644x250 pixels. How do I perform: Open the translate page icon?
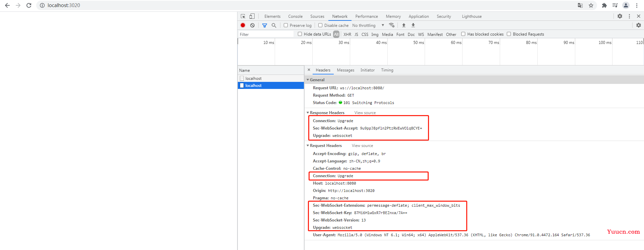click(x=580, y=5)
